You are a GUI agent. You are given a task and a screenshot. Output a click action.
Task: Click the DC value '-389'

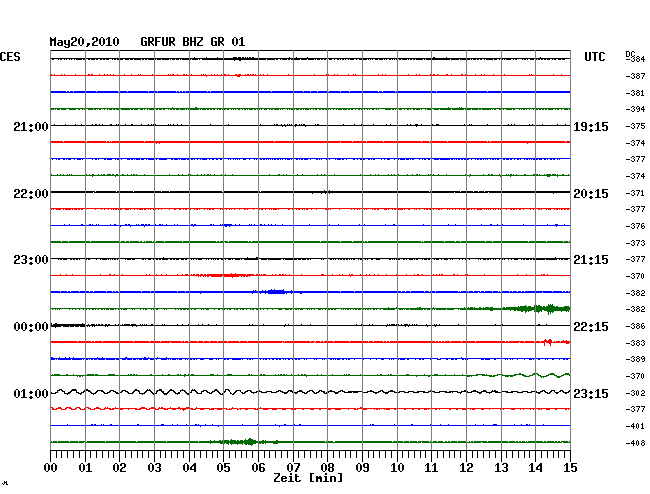(635, 359)
